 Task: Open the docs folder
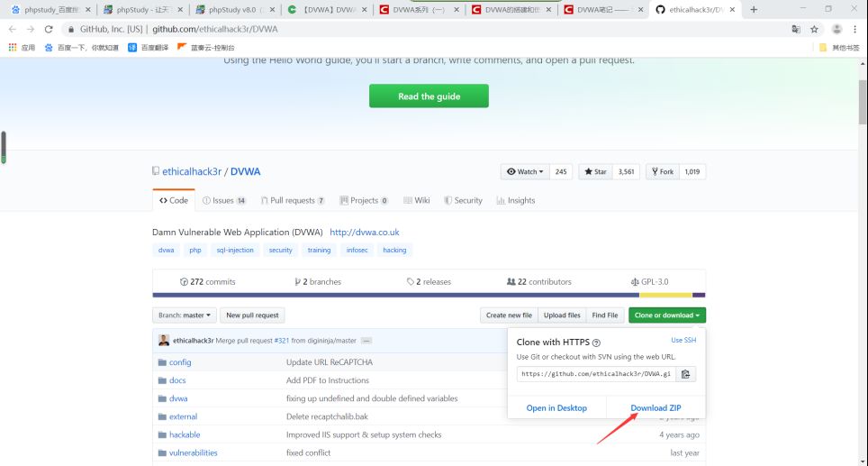[177, 380]
